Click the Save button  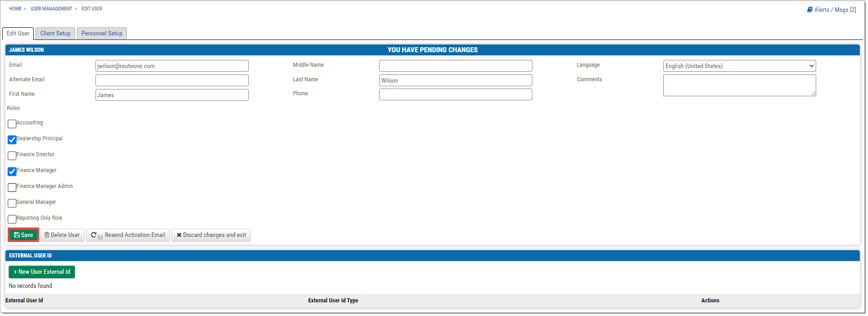pos(23,235)
